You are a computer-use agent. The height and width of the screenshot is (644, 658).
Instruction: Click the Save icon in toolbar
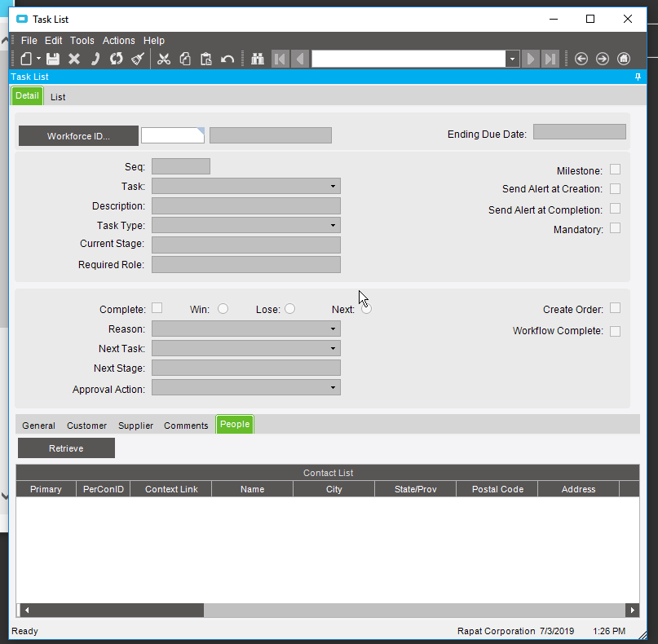pyautogui.click(x=52, y=59)
